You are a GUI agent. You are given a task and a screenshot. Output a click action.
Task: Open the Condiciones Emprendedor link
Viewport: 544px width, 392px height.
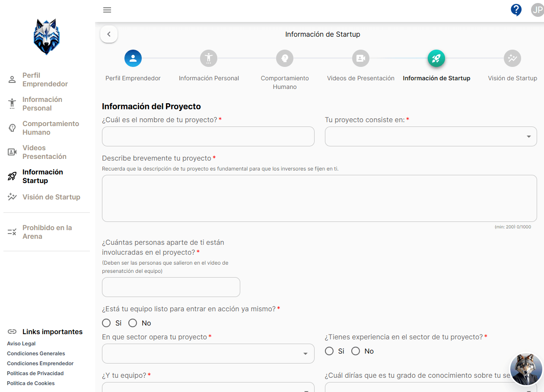[x=40, y=364]
